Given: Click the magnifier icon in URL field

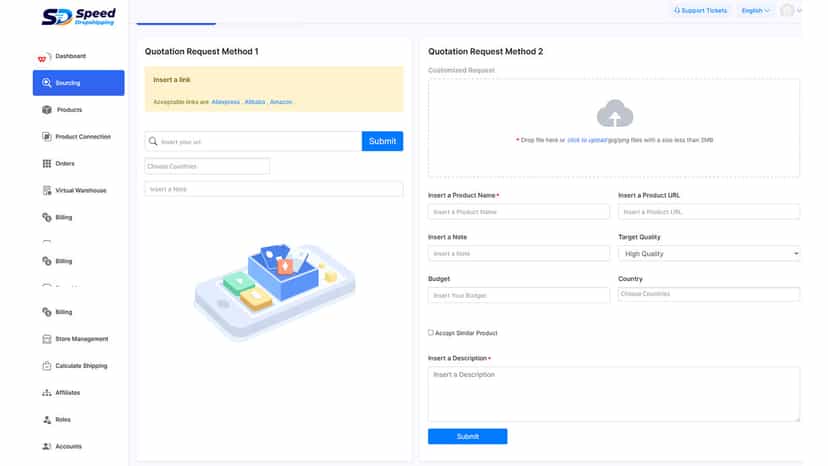Looking at the screenshot, I should tap(153, 141).
